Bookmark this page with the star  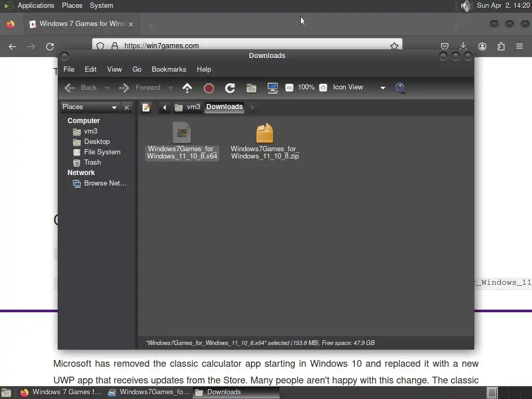click(394, 46)
